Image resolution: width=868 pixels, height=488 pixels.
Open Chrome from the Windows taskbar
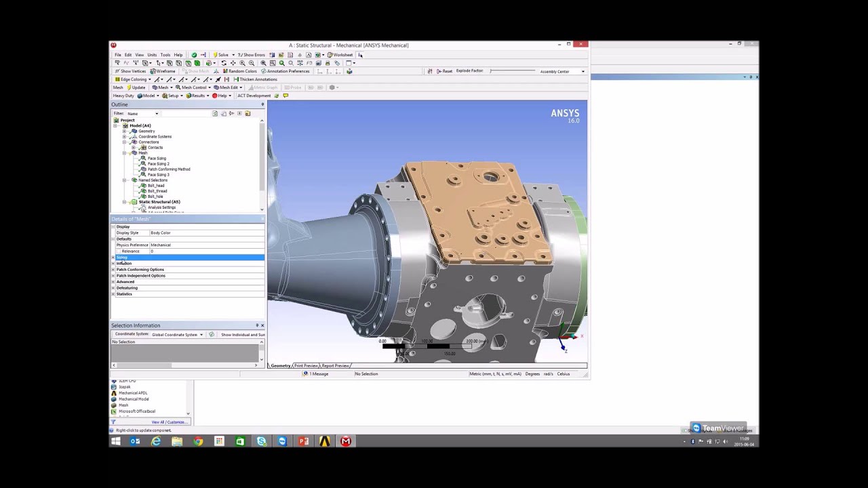coord(198,441)
